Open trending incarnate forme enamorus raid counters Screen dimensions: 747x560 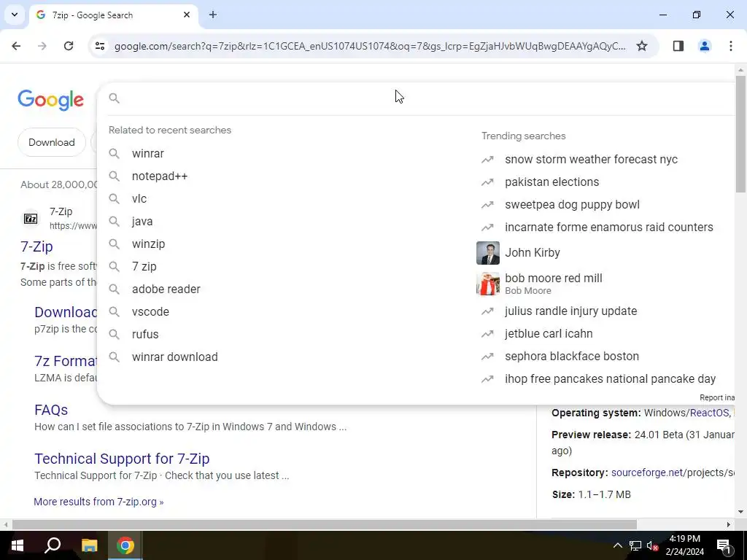pos(608,227)
